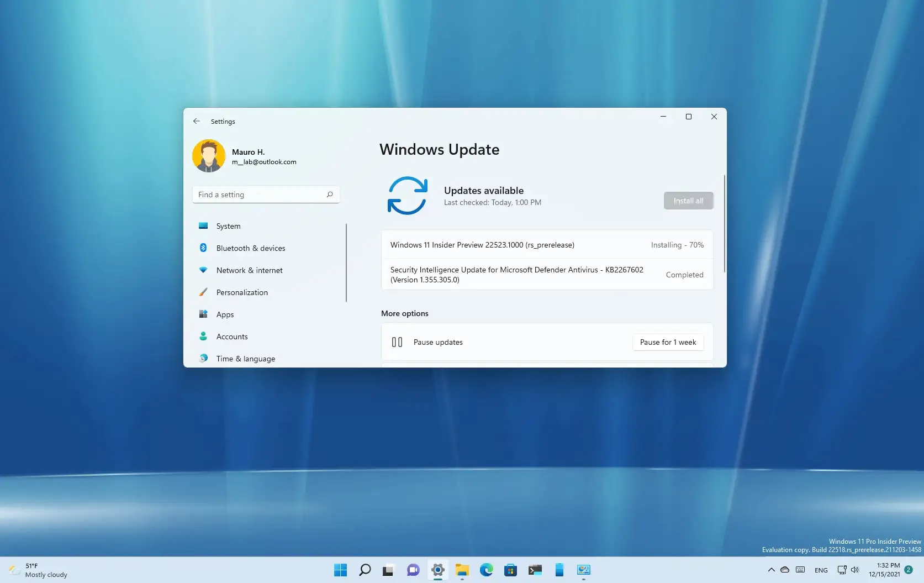The height and width of the screenshot is (583, 924).
Task: Open the Personalization section
Action: tap(241, 292)
